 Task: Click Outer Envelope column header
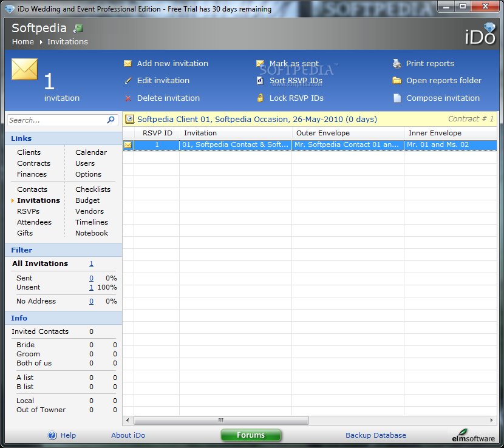pos(348,133)
